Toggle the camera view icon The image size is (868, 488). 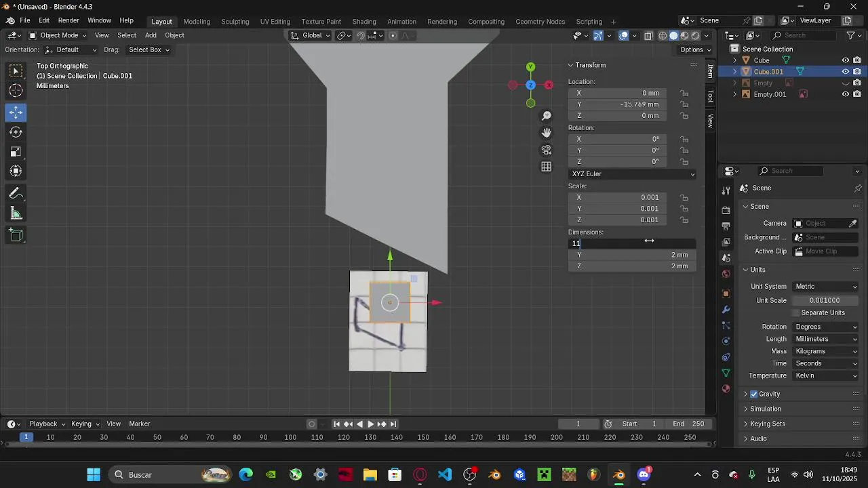tap(547, 150)
